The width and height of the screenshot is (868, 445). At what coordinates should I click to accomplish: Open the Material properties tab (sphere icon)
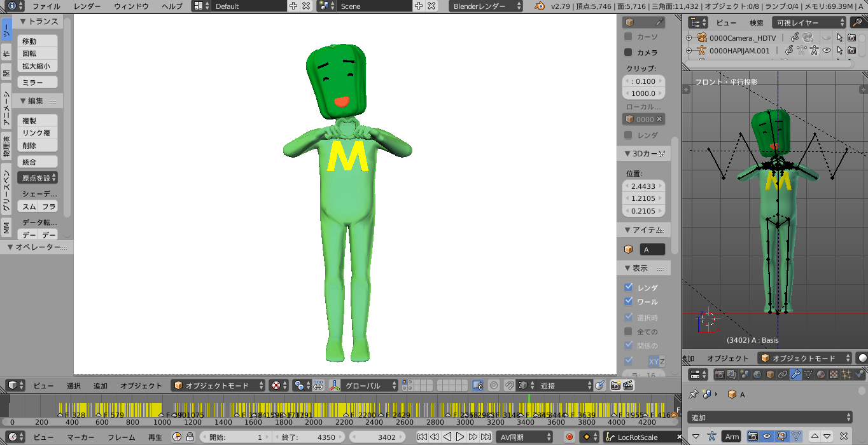pyautogui.click(x=821, y=374)
